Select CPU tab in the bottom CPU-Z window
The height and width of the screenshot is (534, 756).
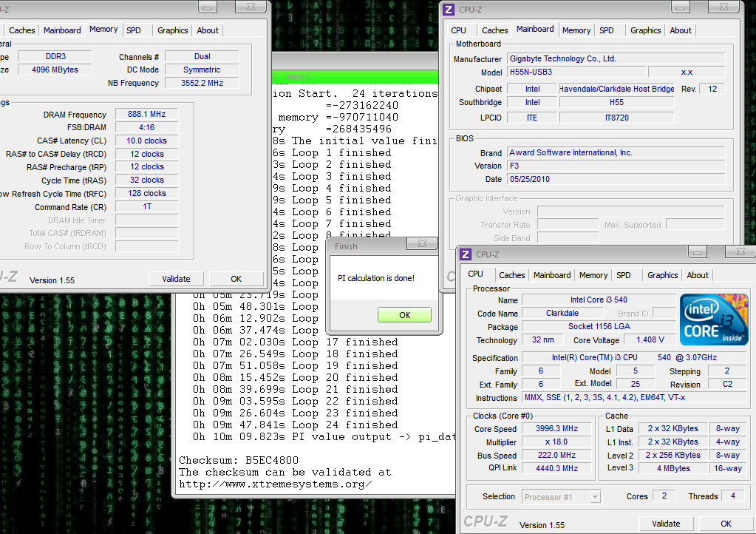click(x=475, y=274)
